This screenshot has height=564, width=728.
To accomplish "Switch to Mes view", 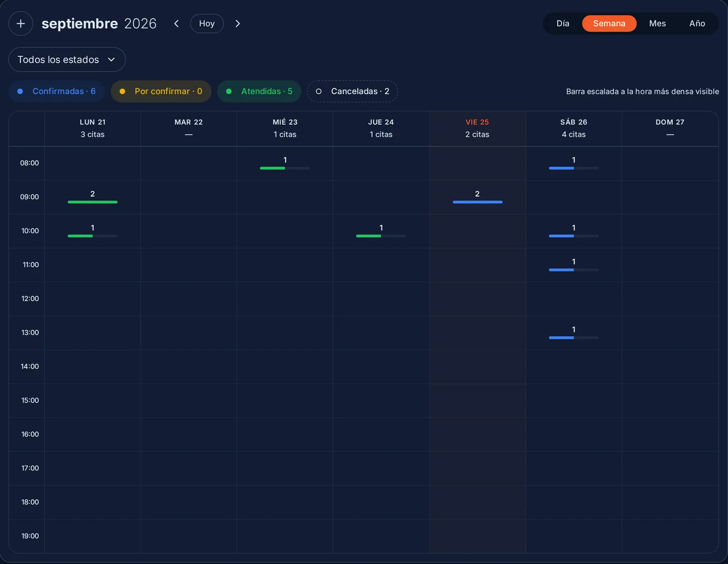I will (657, 23).
